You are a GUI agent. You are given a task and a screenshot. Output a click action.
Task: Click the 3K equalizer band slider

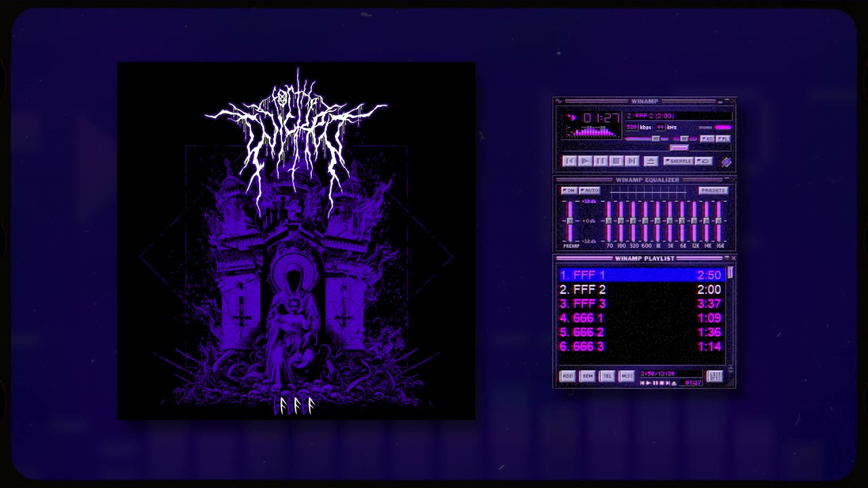[670, 221]
